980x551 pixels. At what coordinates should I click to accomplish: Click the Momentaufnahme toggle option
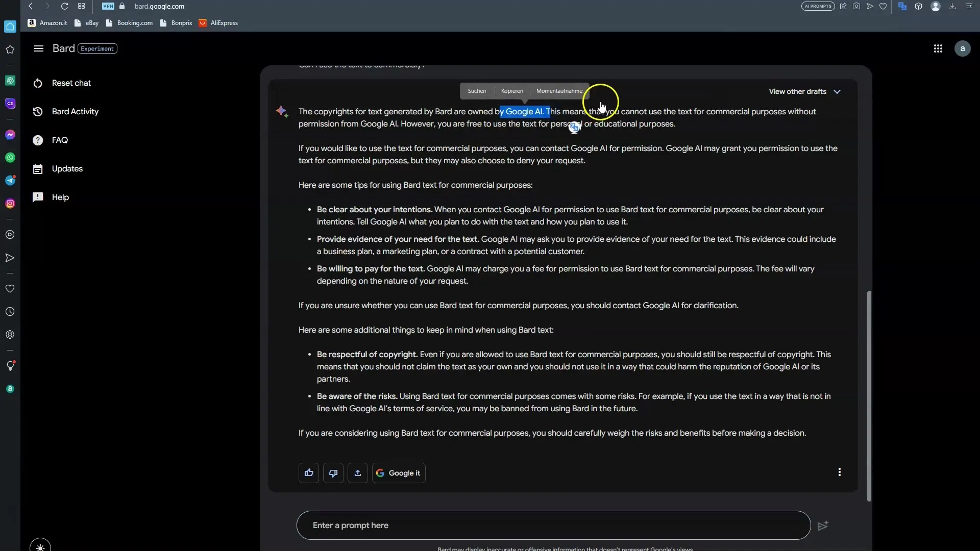tap(560, 91)
